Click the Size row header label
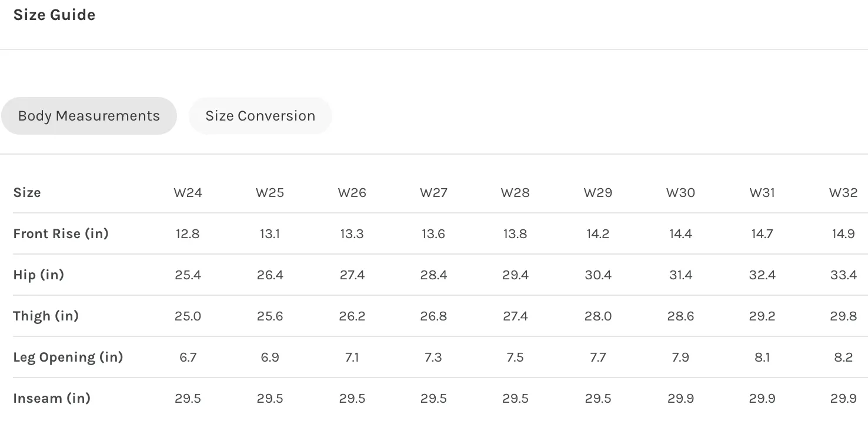 pos(27,193)
